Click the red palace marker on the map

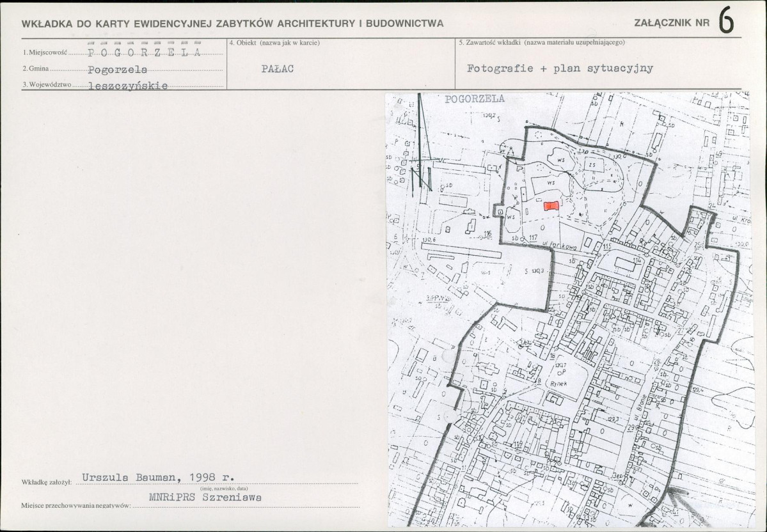point(551,206)
